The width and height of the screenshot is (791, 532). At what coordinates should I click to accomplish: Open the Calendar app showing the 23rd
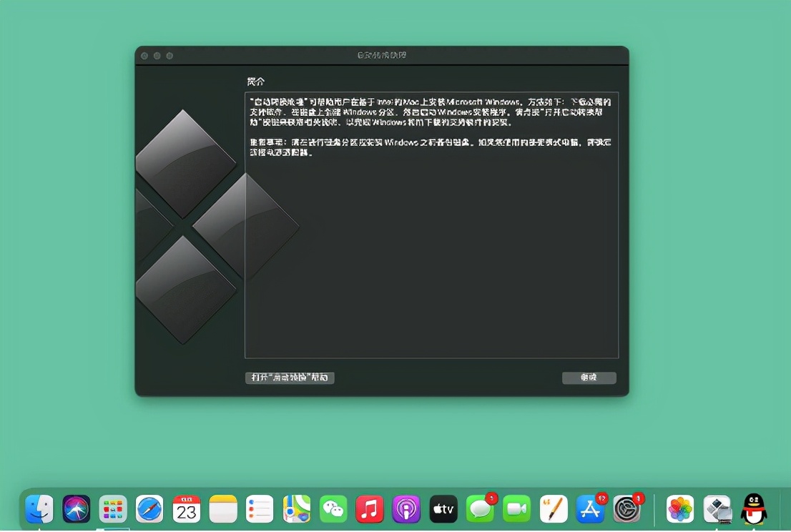point(186,508)
